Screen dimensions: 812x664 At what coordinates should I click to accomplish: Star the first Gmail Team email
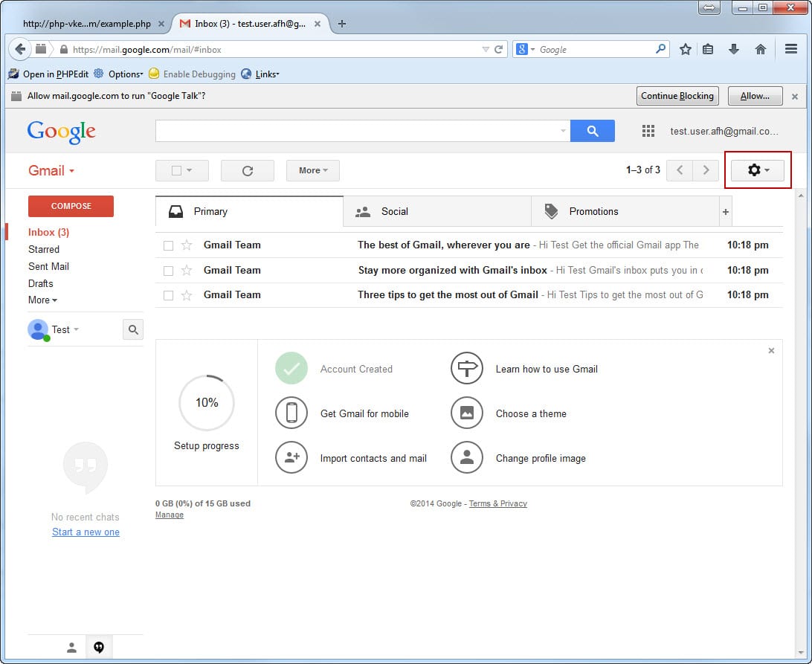coord(187,245)
